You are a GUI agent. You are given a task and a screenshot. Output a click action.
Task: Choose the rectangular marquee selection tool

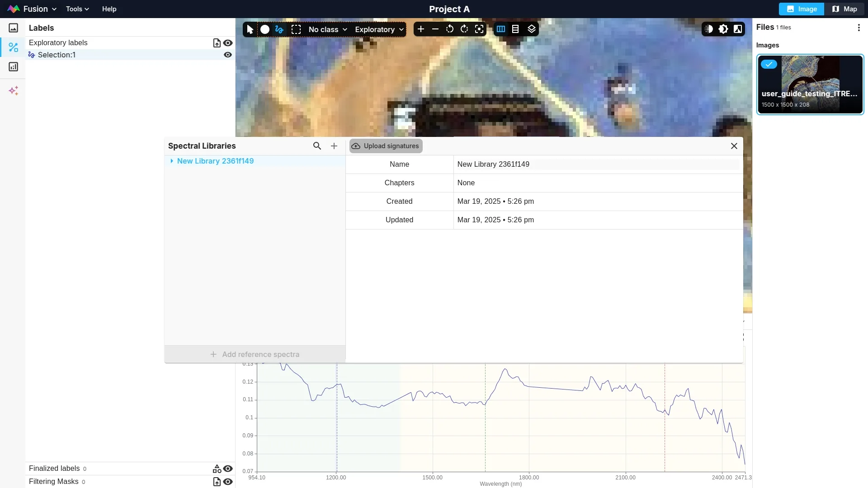[x=296, y=29]
